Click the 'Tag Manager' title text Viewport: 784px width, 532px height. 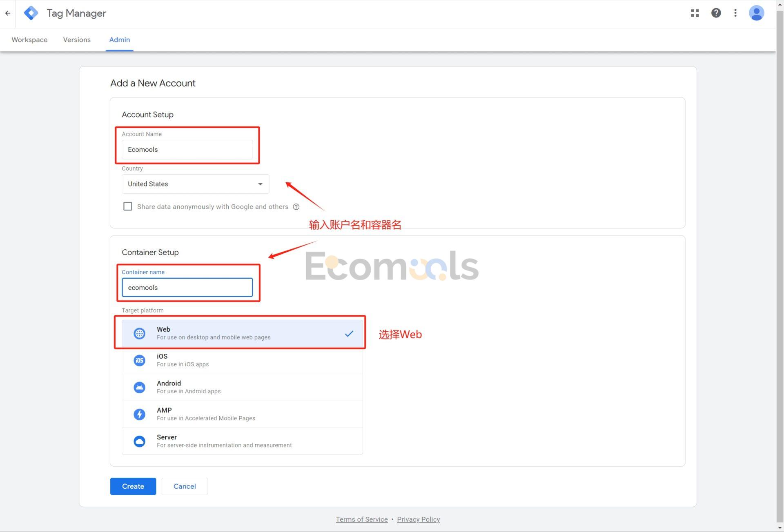[x=76, y=13]
